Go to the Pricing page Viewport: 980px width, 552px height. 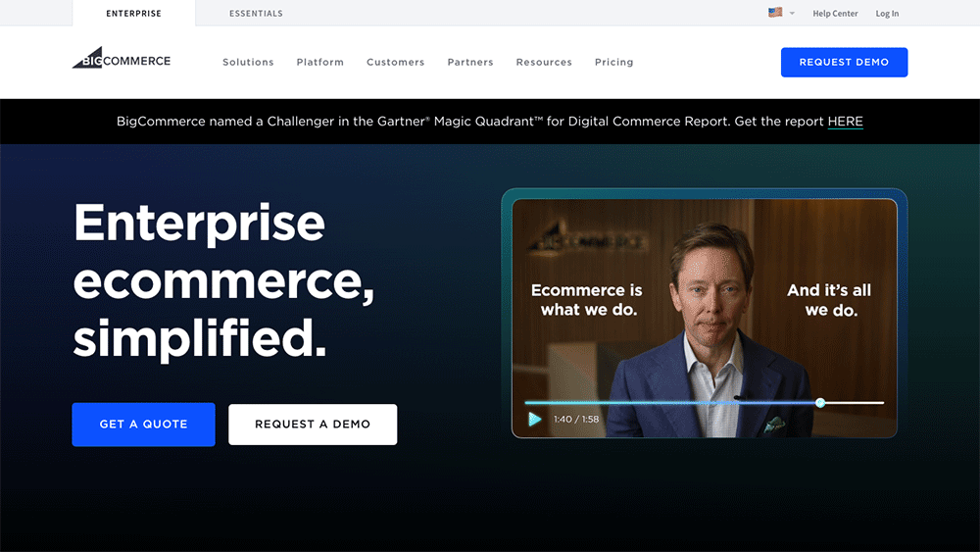[x=613, y=62]
